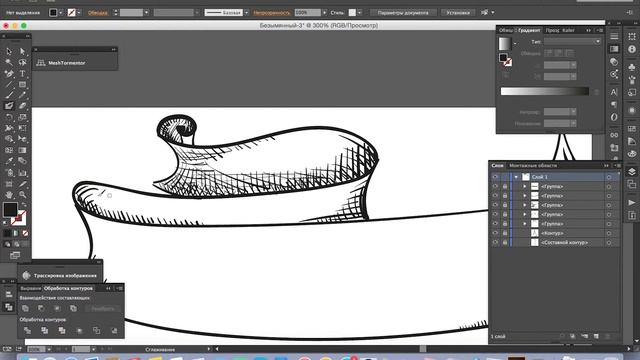Toggle visibility of <Контур> row

point(495,233)
